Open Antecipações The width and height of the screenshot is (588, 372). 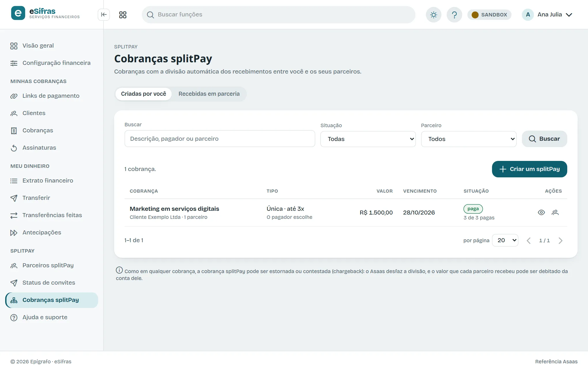(x=52, y=233)
